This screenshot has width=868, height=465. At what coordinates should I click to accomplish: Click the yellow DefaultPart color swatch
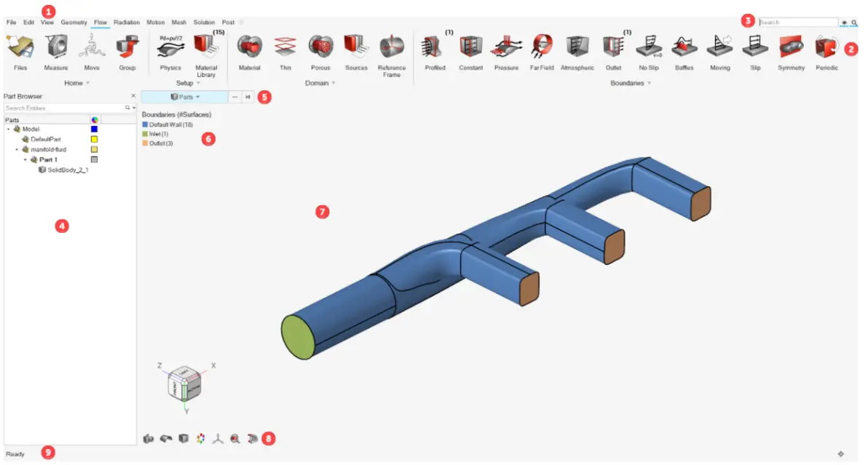coord(94,139)
